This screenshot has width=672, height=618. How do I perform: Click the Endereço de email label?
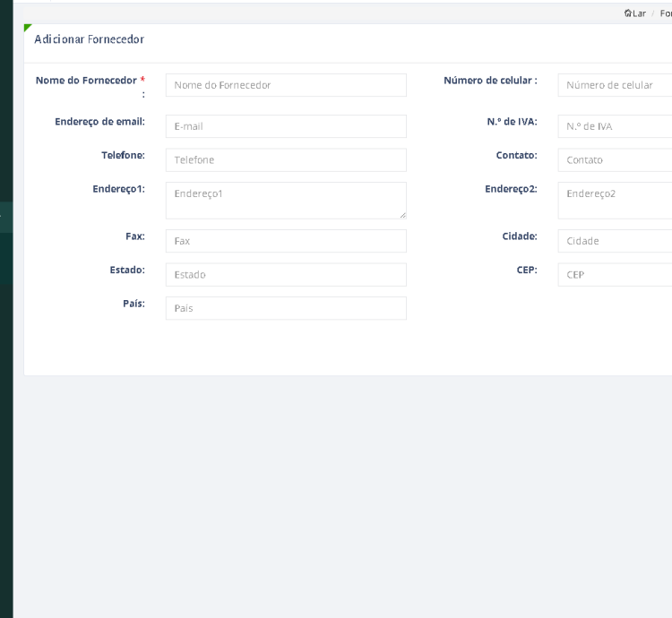pos(99,122)
